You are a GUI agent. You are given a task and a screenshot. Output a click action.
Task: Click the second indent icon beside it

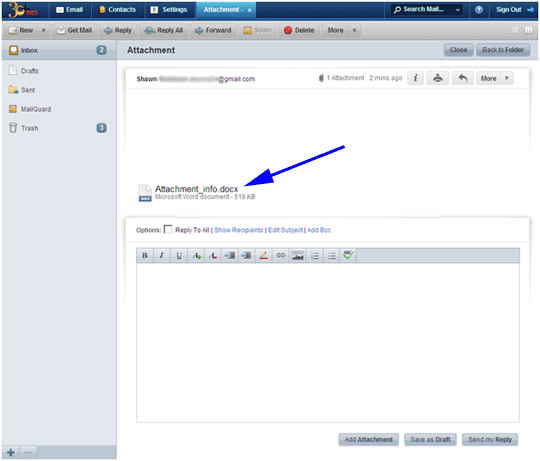[x=247, y=256]
